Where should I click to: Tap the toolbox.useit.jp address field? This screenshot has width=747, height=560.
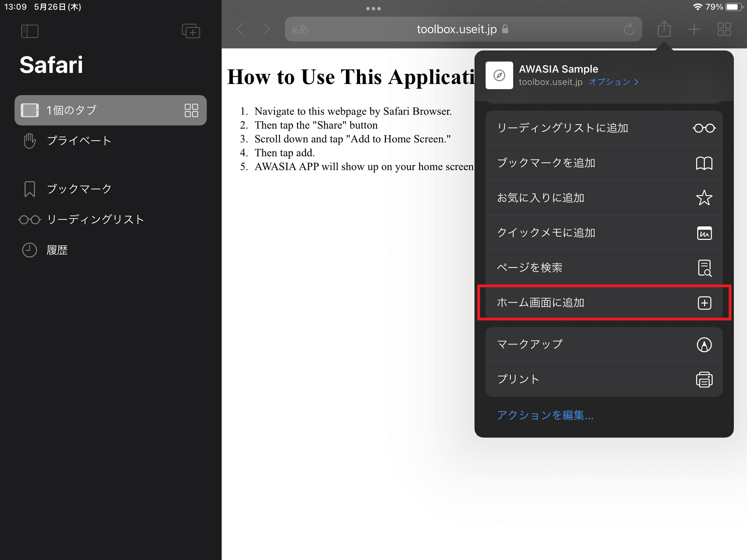[x=463, y=29]
